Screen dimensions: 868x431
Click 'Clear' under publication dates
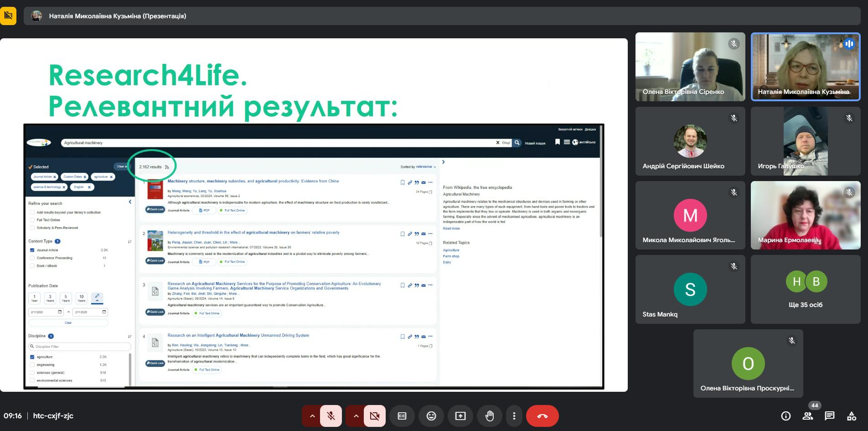pyautogui.click(x=68, y=322)
